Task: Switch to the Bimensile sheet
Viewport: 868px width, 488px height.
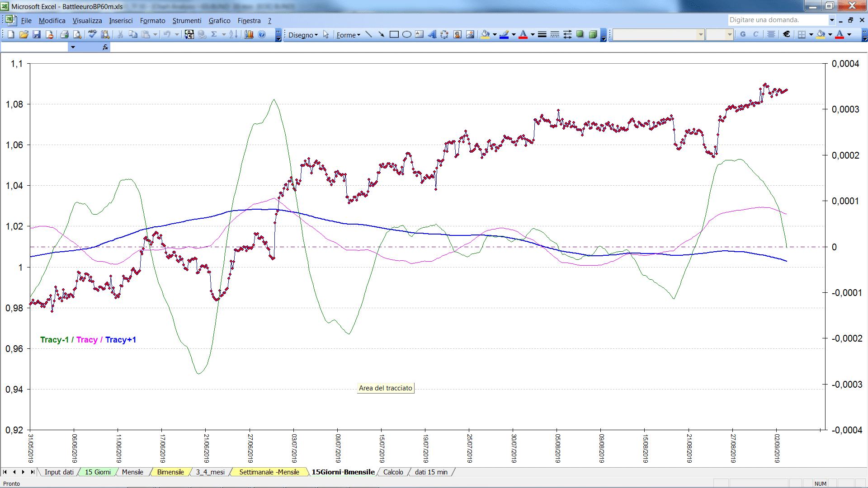Action: pyautogui.click(x=170, y=472)
